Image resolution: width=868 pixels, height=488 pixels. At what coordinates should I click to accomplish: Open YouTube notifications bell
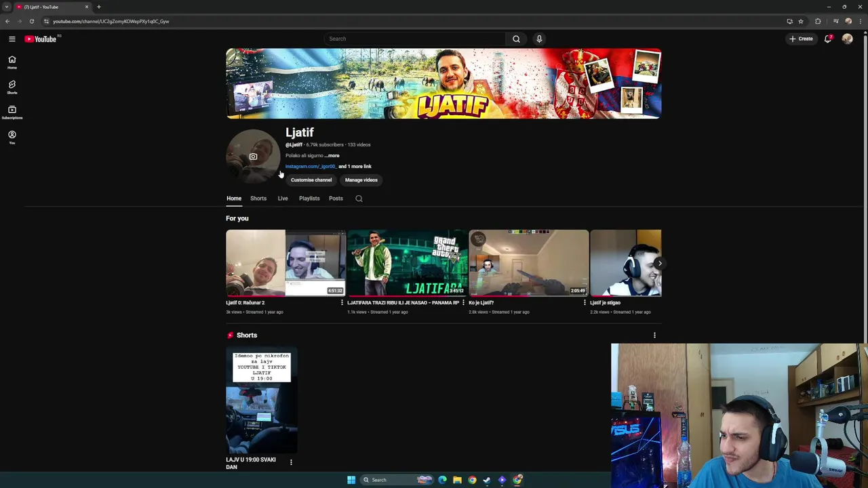click(x=828, y=39)
